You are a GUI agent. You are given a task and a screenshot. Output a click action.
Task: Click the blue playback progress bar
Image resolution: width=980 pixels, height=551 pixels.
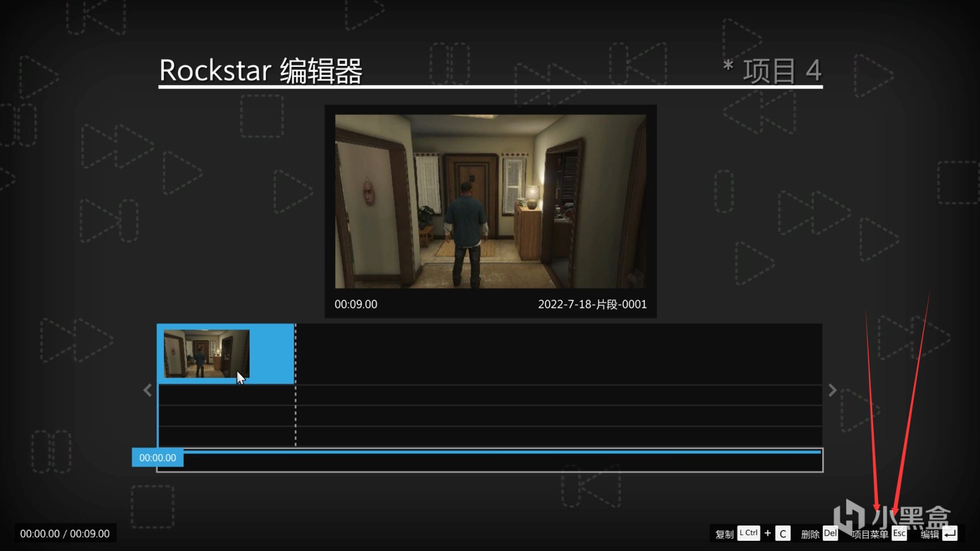[502, 452]
